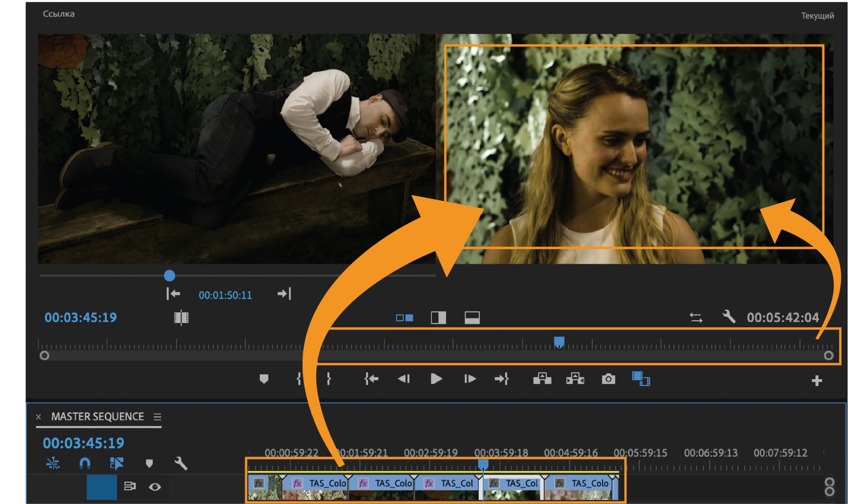Image resolution: width=848 pixels, height=504 pixels.
Task: Open the MASTER SEQUENCE panel menu
Action: pos(157,417)
